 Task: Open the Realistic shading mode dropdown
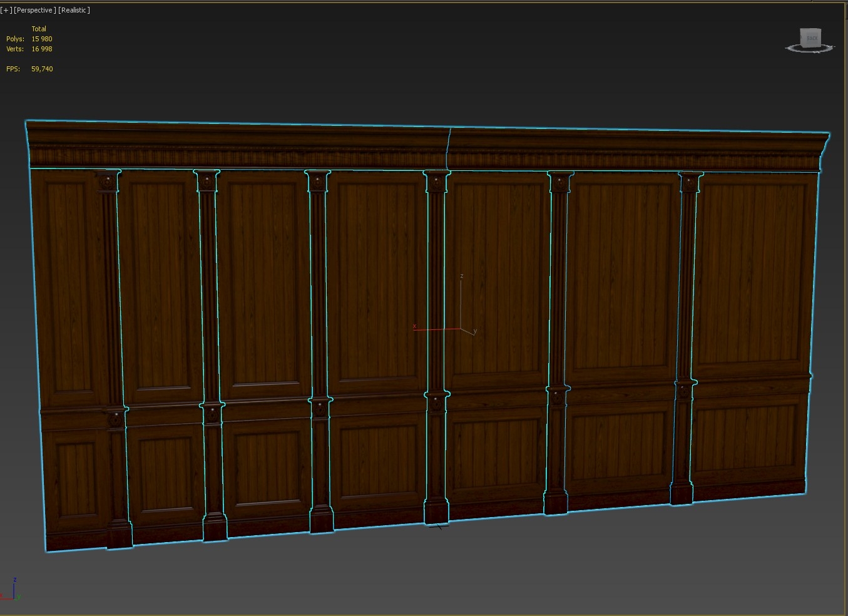tap(74, 10)
